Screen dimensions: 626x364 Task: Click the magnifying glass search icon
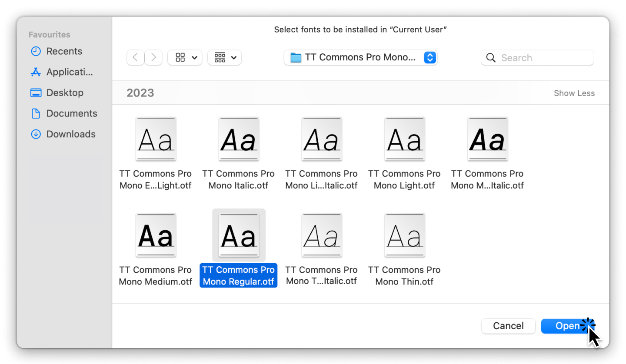[491, 58]
